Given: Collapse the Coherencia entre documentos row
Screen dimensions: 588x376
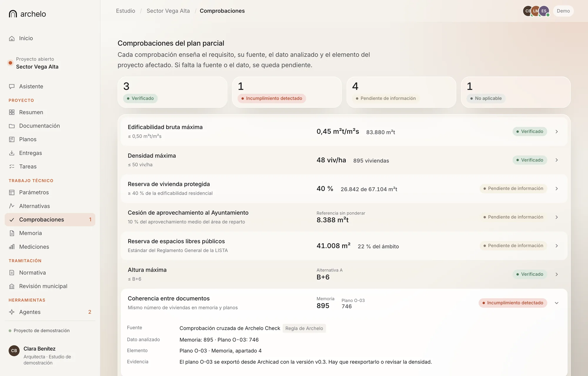Looking at the screenshot, I should pos(557,303).
